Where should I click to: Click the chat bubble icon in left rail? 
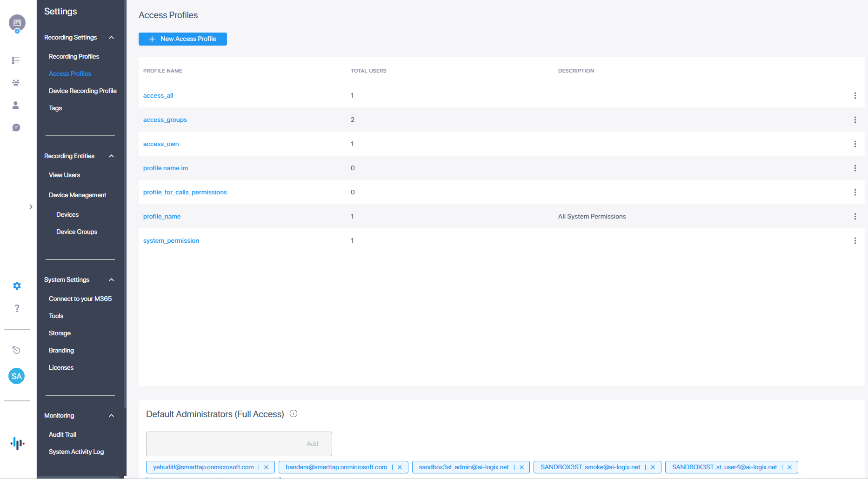tap(16, 127)
